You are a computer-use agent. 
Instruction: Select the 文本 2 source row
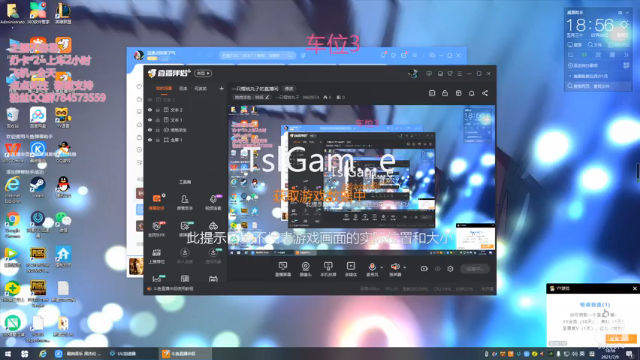[x=186, y=110]
